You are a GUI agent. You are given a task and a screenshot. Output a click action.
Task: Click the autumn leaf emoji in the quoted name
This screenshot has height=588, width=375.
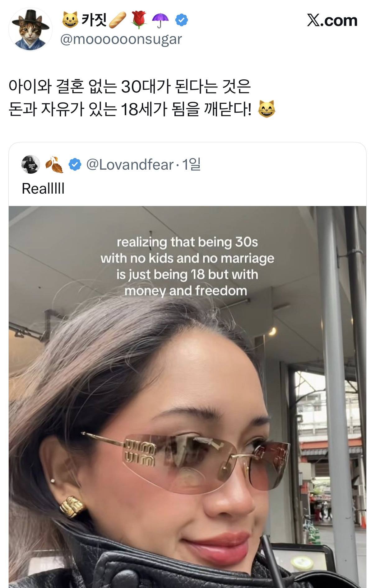(x=54, y=164)
